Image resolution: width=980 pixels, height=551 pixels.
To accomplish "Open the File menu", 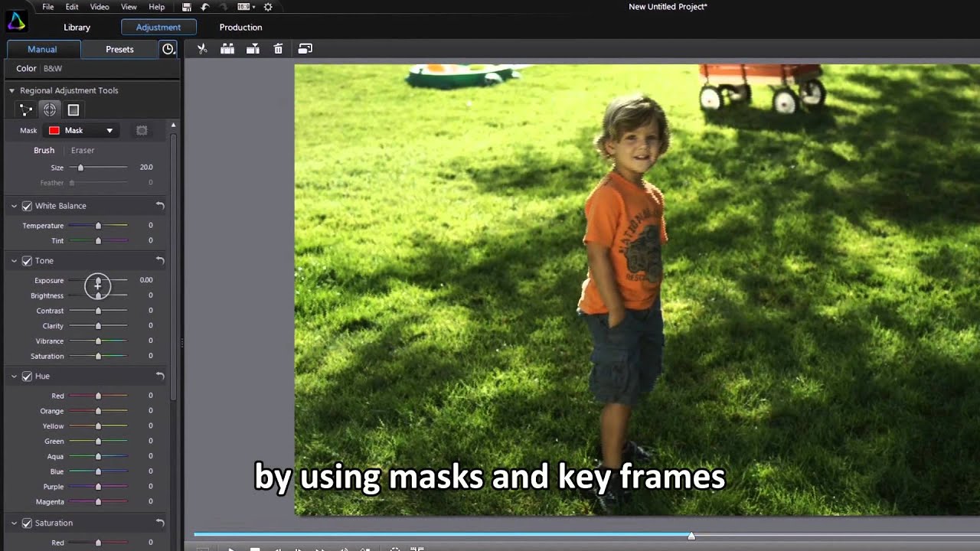I will pos(48,7).
